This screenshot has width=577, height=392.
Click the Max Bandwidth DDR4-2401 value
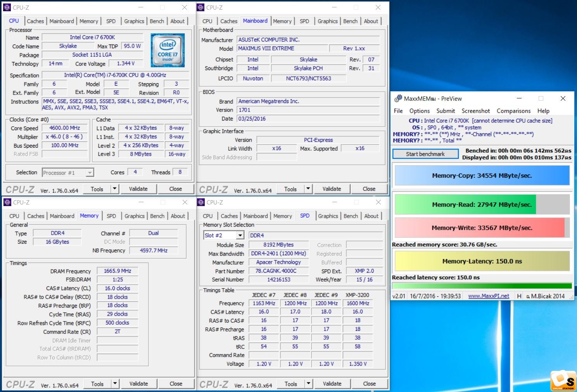point(278,254)
